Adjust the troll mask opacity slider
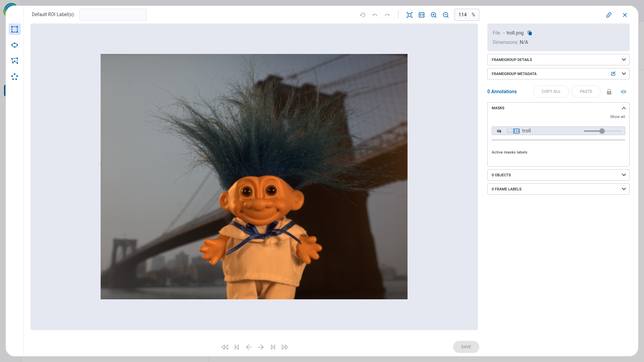 pyautogui.click(x=603, y=131)
